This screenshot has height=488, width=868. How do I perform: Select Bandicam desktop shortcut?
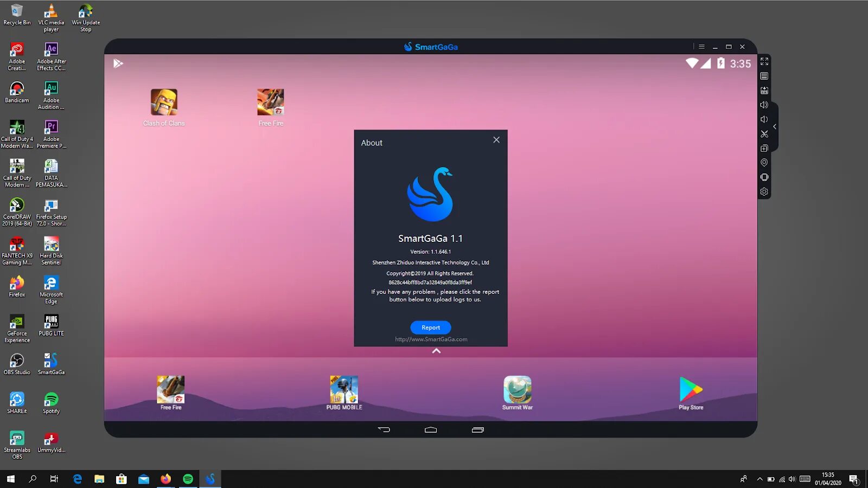tap(17, 92)
